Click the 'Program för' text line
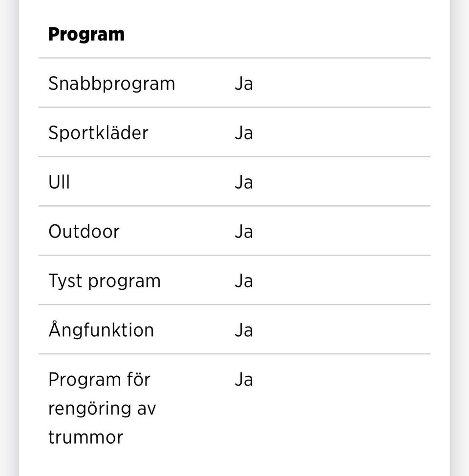 [x=99, y=380]
